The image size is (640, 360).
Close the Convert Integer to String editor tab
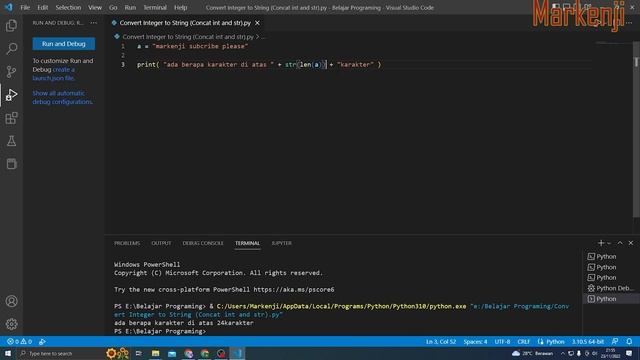[257, 23]
